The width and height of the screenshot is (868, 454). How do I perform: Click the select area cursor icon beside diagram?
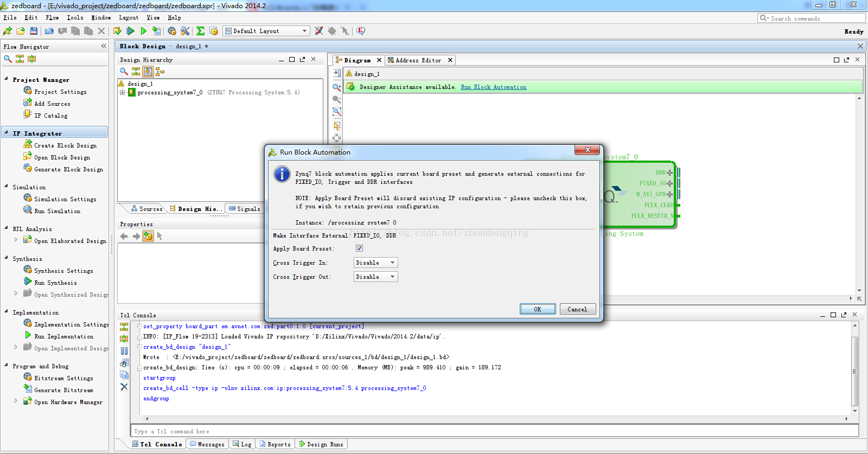point(337,126)
